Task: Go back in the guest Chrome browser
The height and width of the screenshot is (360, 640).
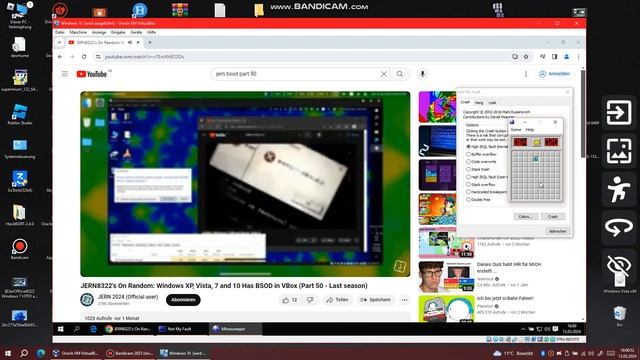Action: 60,57
